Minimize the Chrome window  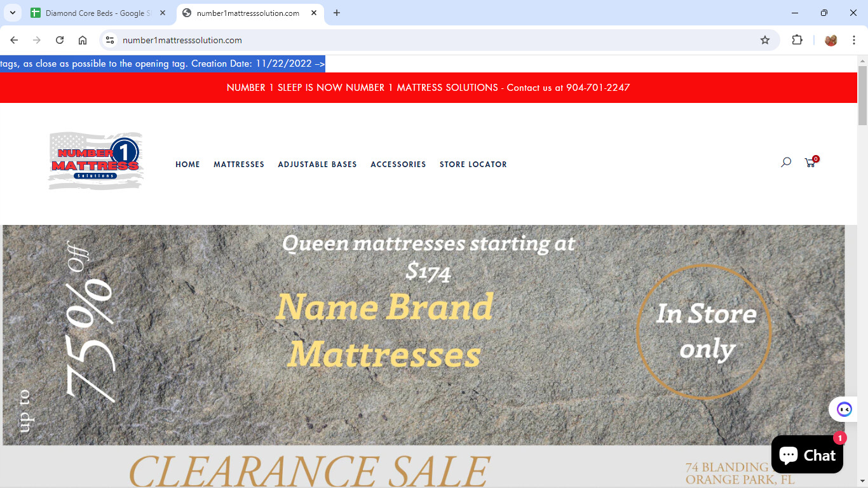click(x=795, y=13)
